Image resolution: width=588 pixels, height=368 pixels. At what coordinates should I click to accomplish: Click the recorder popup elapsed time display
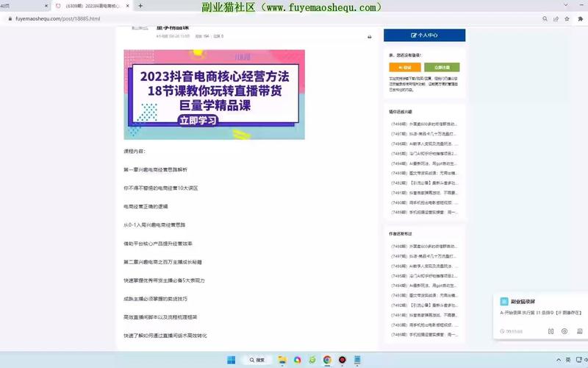pos(512,331)
